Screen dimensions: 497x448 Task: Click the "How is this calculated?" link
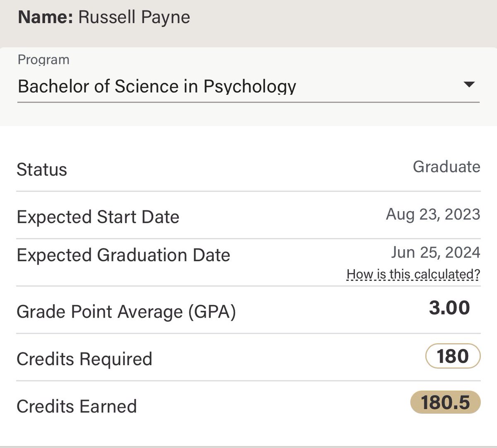(x=413, y=274)
